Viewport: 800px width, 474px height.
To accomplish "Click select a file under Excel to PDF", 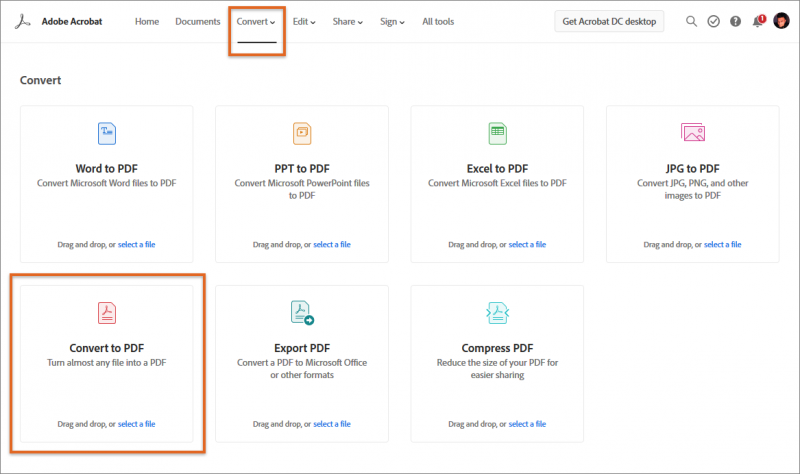I will (x=528, y=244).
